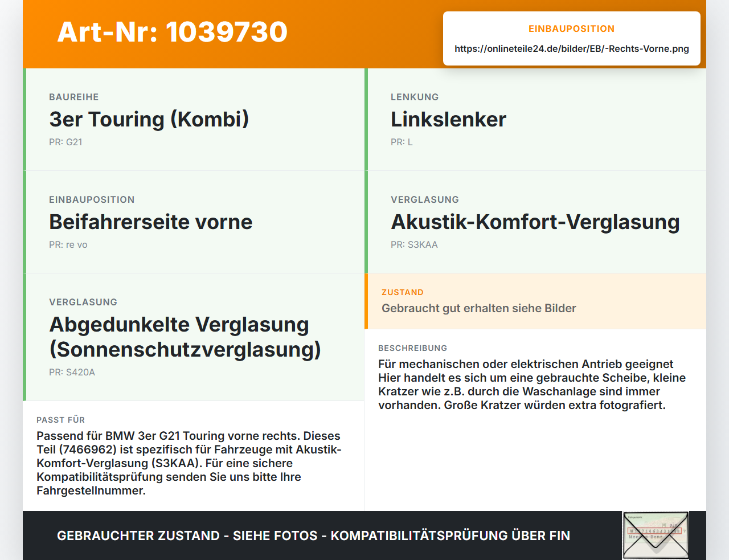
Task: Click the ZUSTAND label
Action: coord(403,292)
